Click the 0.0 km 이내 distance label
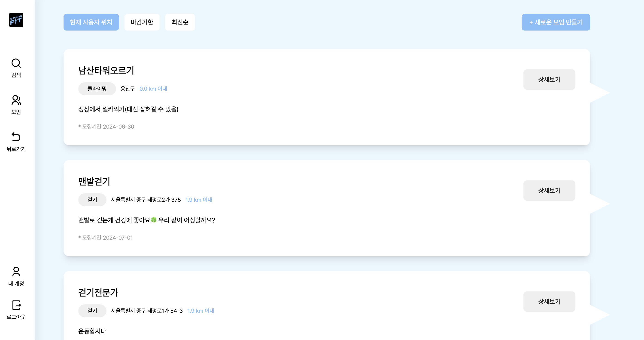Image resolution: width=644 pixels, height=340 pixels. point(153,89)
